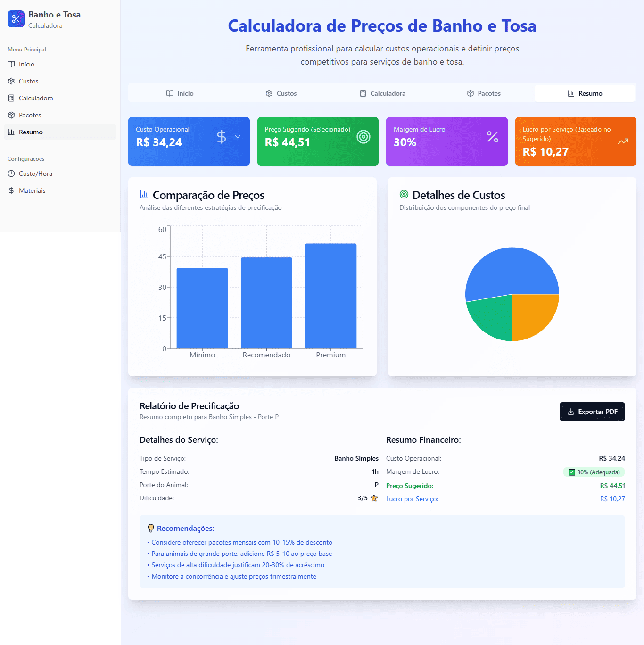This screenshot has height=645, width=644.
Task: Click the Exportar PDF button
Action: pos(592,412)
